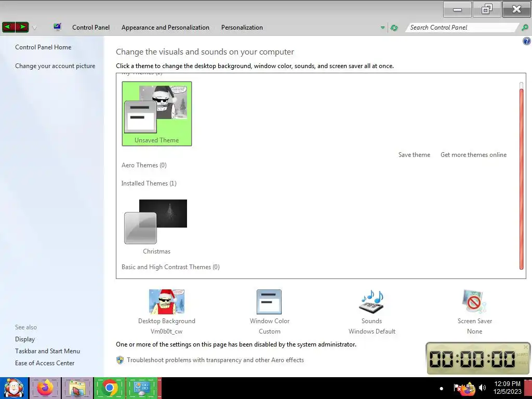Image resolution: width=532 pixels, height=399 pixels.
Task: Select the Unsaved Theme thumbnail
Action: (157, 114)
